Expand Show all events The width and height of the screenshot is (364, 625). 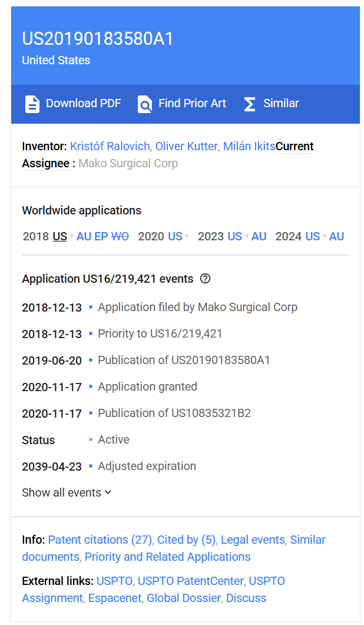coord(67,492)
